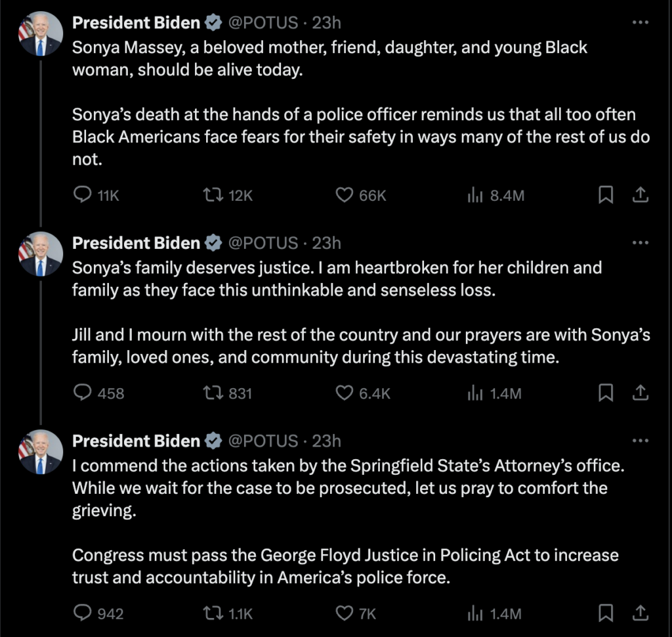Reply to the tweet with 458 replies
672x637 pixels.
coord(82,393)
